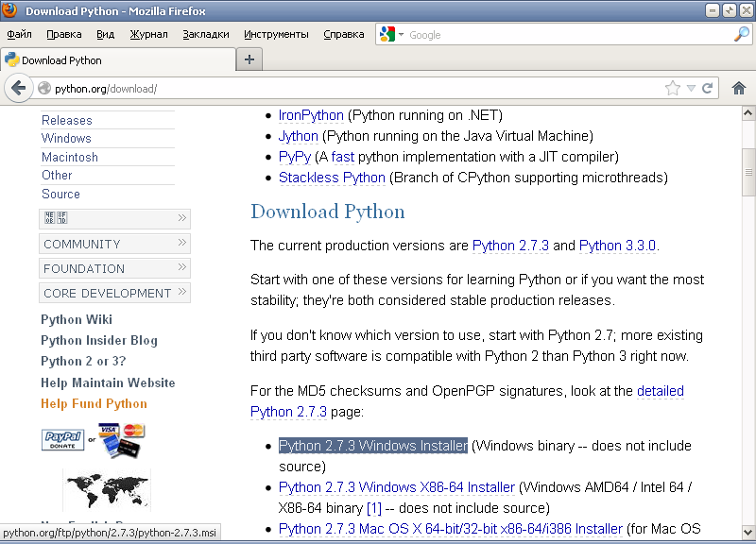
Task: Click the Google search engine icon
Action: point(387,34)
